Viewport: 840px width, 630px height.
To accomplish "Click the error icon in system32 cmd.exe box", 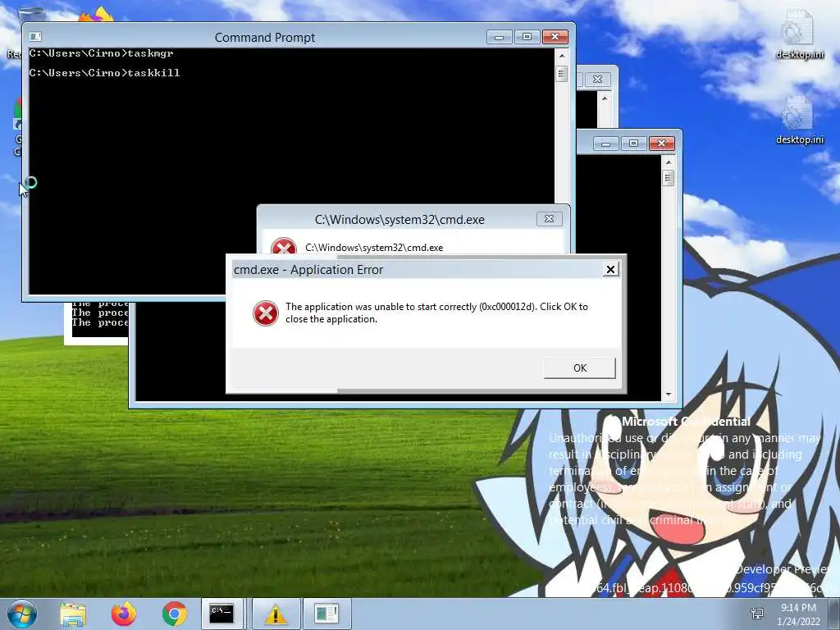I will 283,246.
